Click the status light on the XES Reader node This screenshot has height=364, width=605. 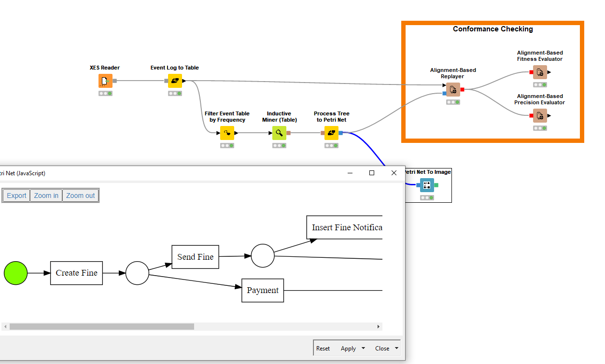(x=105, y=93)
